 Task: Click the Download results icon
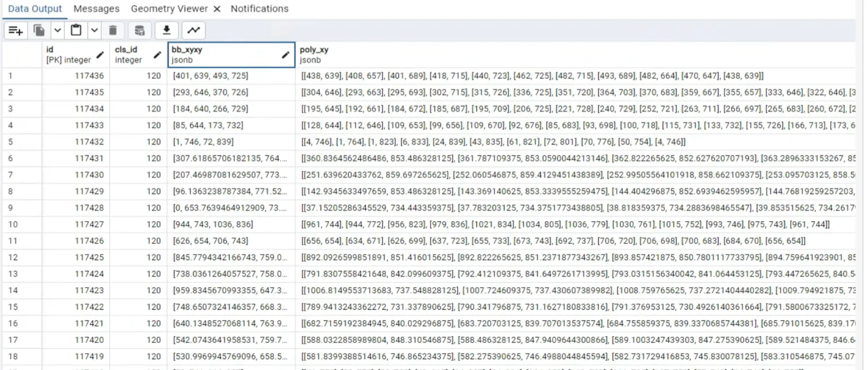point(166,30)
